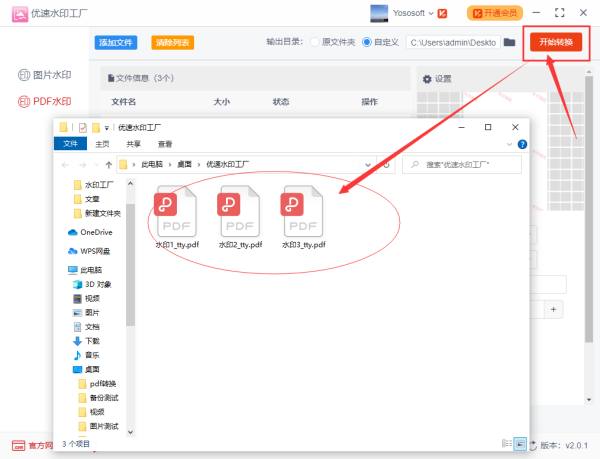Screen dimensions: 600x459
Task: Click the fullscreen icon in the app title bar
Action: coord(559,13)
